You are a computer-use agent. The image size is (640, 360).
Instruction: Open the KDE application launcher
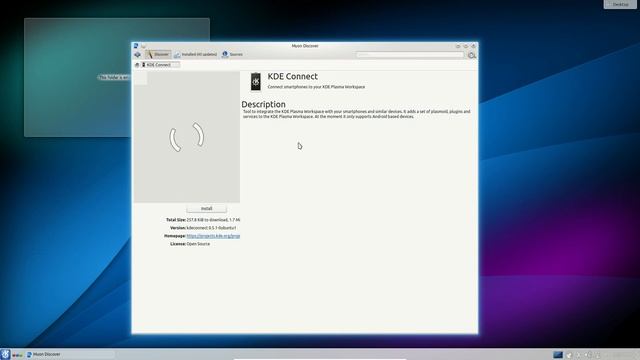coord(5,354)
